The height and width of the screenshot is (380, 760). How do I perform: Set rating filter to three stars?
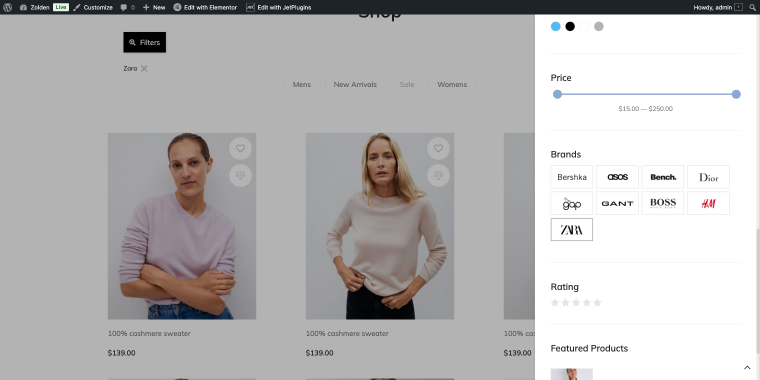tap(576, 303)
